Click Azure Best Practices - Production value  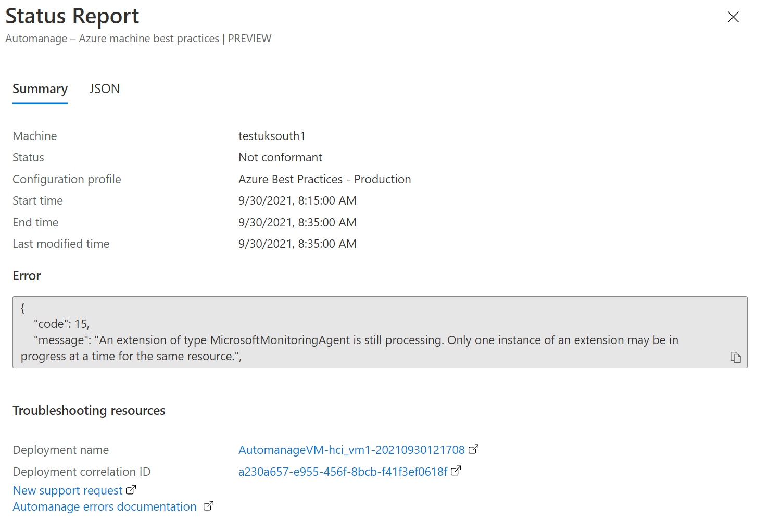(x=325, y=179)
